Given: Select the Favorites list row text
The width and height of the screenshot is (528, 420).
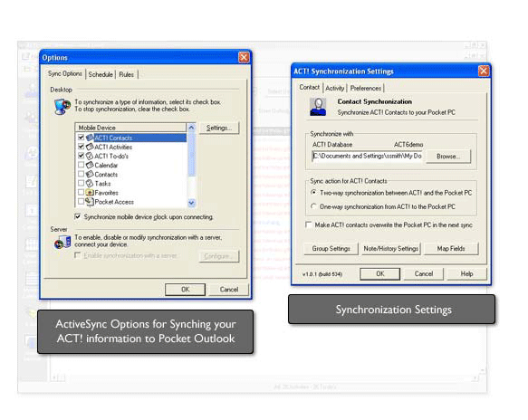Looking at the screenshot, I should point(106,193).
